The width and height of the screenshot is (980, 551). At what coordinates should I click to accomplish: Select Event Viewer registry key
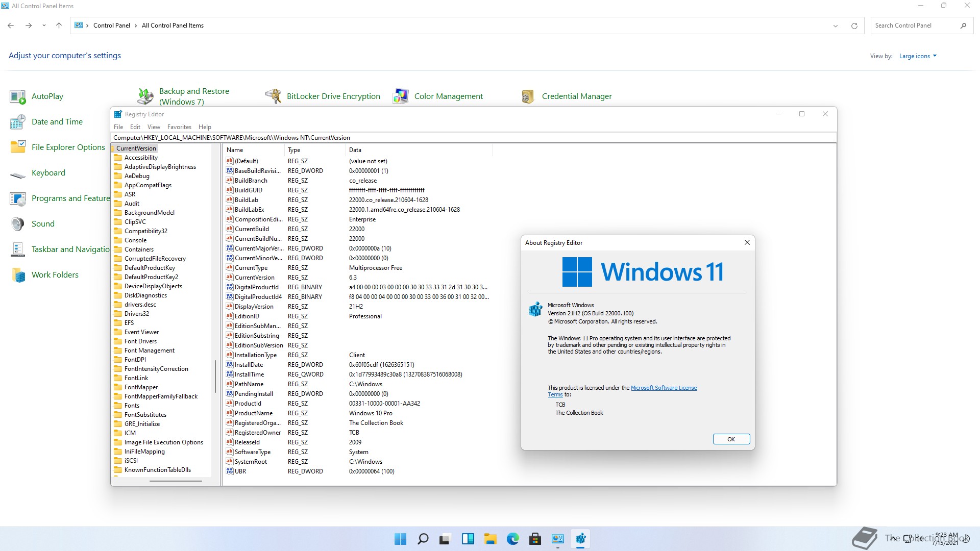tap(141, 332)
